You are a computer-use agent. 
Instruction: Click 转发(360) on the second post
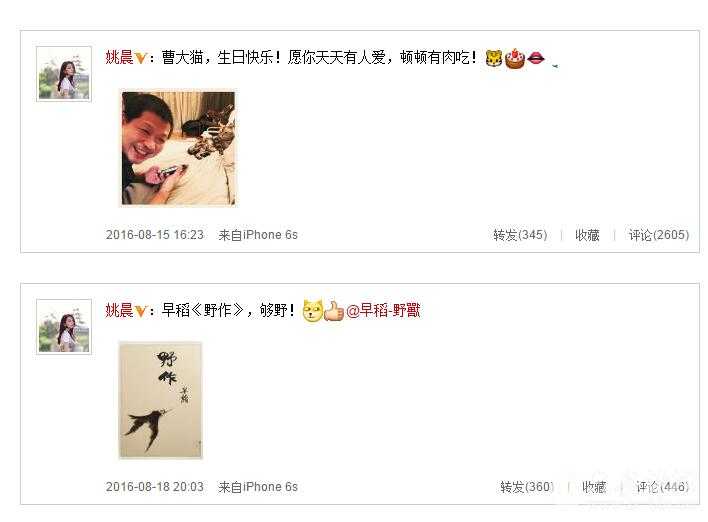point(527,487)
